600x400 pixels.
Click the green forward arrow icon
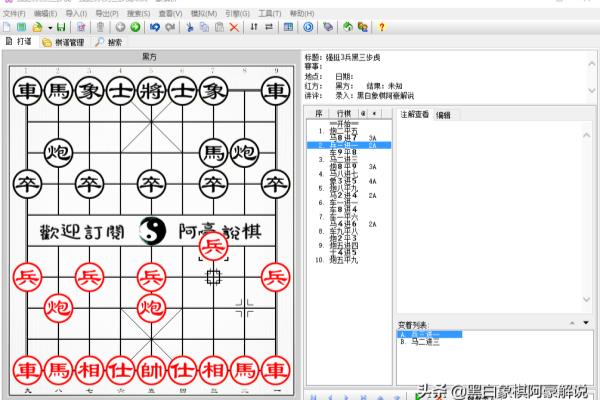pyautogui.click(x=134, y=26)
